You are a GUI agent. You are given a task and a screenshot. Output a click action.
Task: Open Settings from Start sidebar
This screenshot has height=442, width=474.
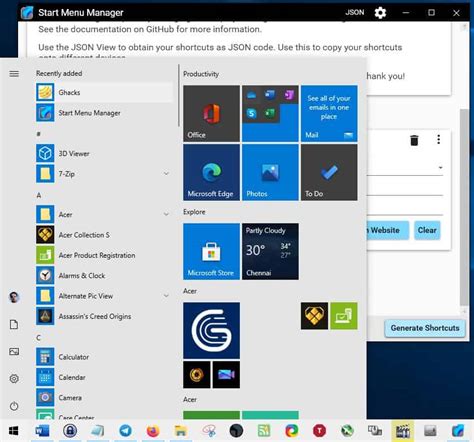pos(14,379)
